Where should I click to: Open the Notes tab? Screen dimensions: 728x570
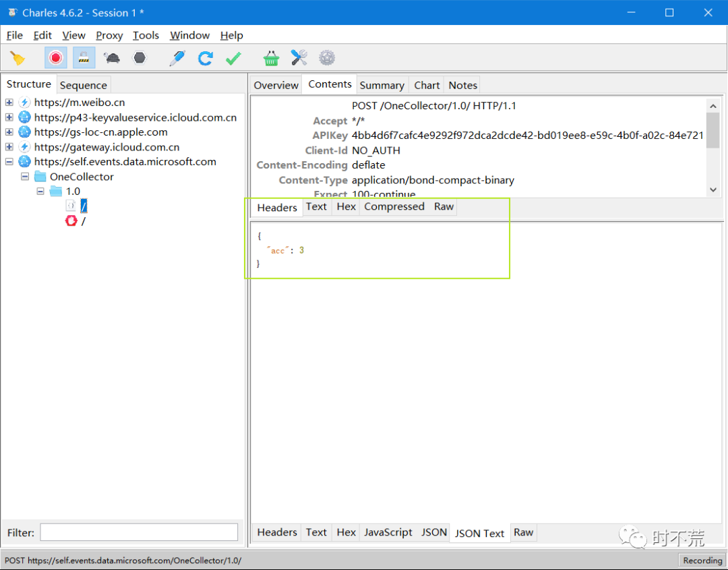(x=462, y=85)
